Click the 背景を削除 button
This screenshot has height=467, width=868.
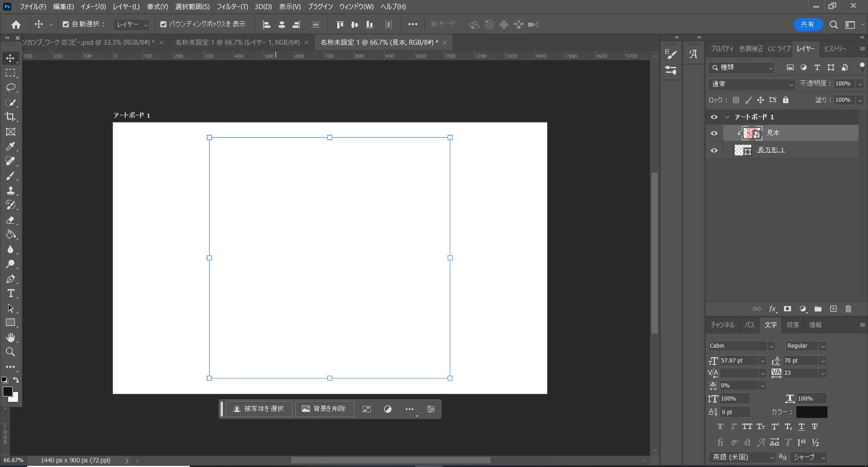(325, 409)
